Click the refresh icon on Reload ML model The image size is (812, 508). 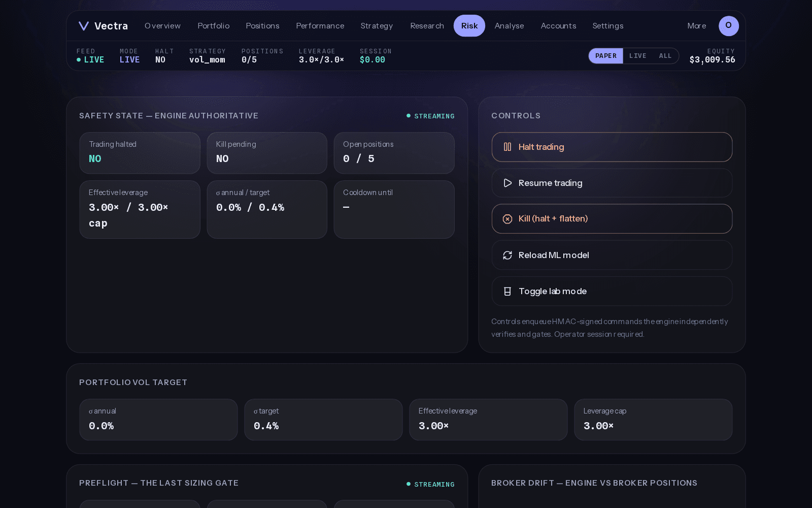point(507,255)
